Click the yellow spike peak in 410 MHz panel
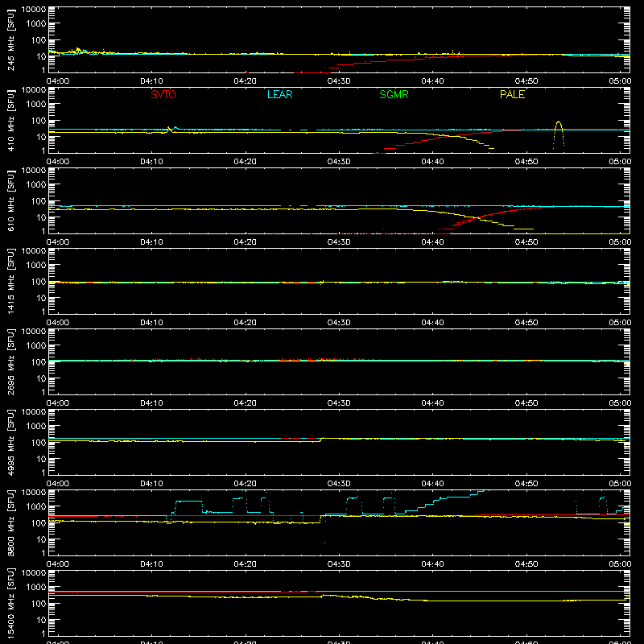 click(558, 122)
